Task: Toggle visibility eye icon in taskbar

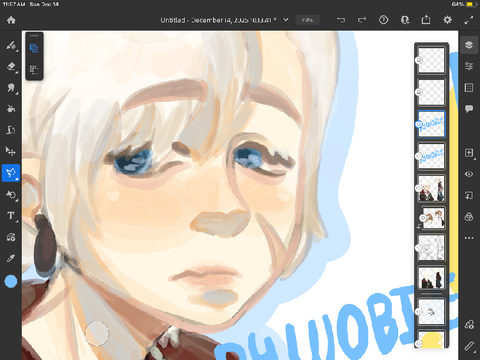Action: point(469,174)
